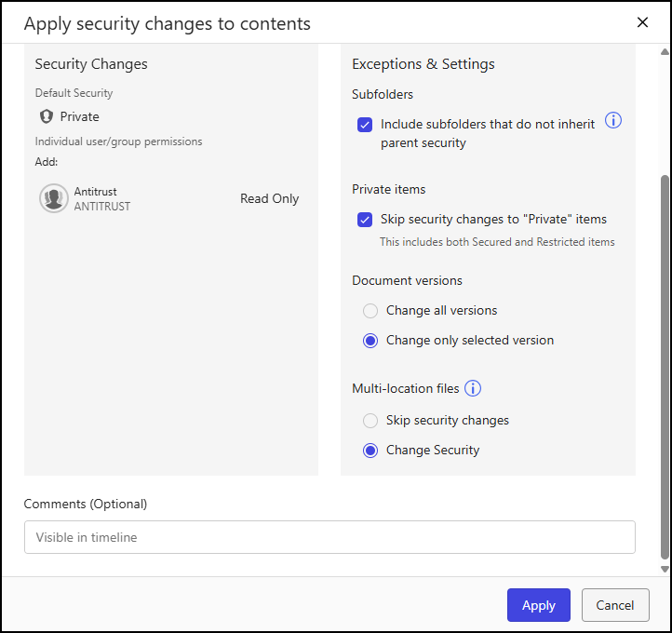The height and width of the screenshot is (633, 672).
Task: Click the Antitrust group name
Action: [95, 192]
